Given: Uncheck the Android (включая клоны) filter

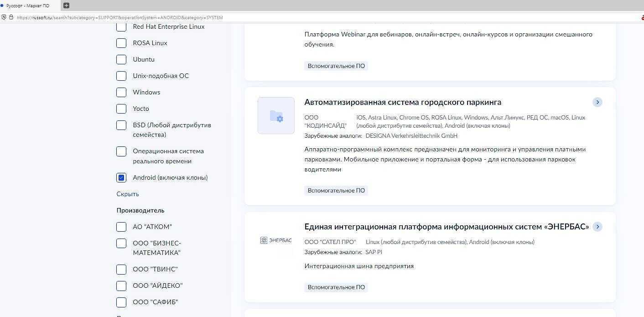Looking at the screenshot, I should 121,178.
